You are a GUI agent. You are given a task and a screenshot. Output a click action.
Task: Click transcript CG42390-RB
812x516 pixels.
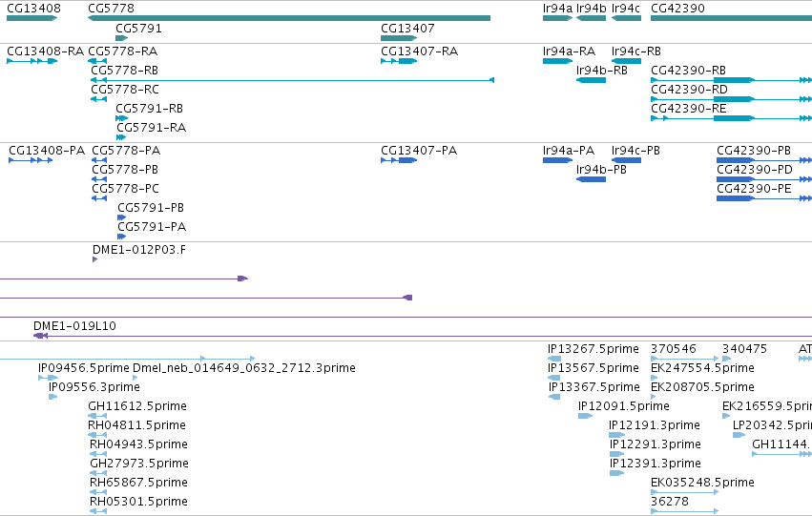click(x=688, y=71)
